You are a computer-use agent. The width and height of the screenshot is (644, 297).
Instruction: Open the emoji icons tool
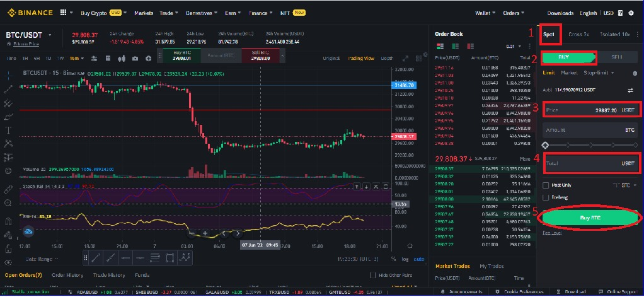(9, 170)
